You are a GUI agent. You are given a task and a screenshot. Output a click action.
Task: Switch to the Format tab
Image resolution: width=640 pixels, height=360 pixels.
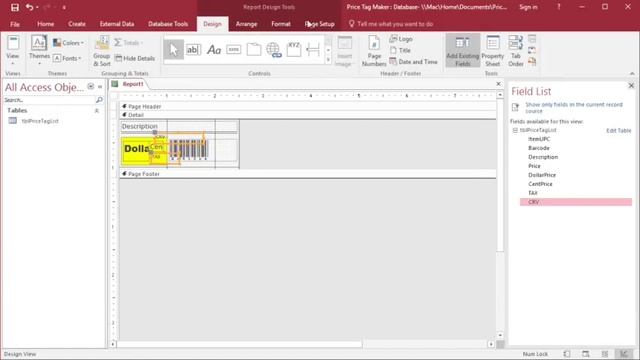(x=281, y=24)
